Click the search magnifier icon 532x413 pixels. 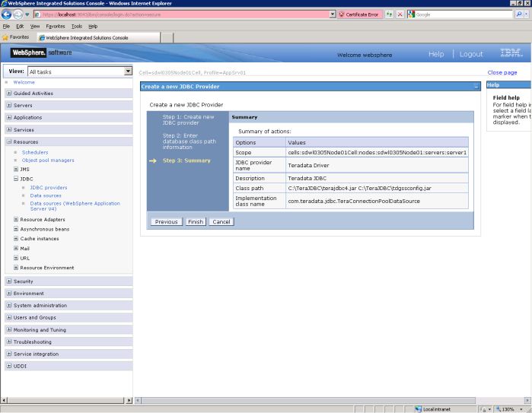tap(518, 14)
